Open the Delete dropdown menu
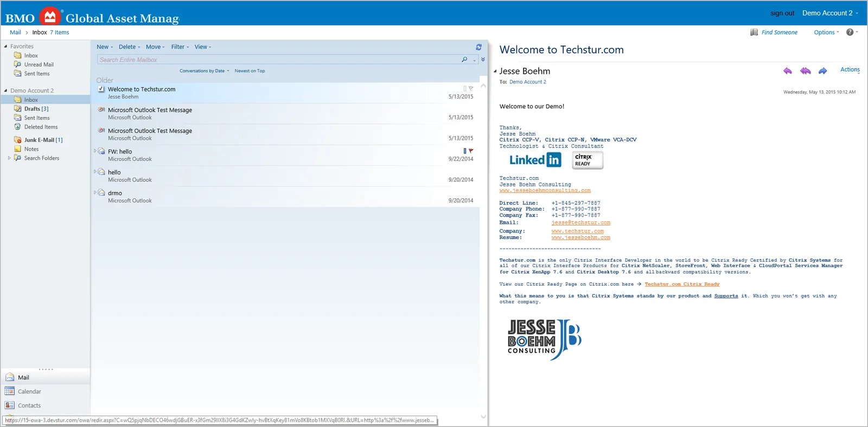The image size is (868, 427). 129,47
